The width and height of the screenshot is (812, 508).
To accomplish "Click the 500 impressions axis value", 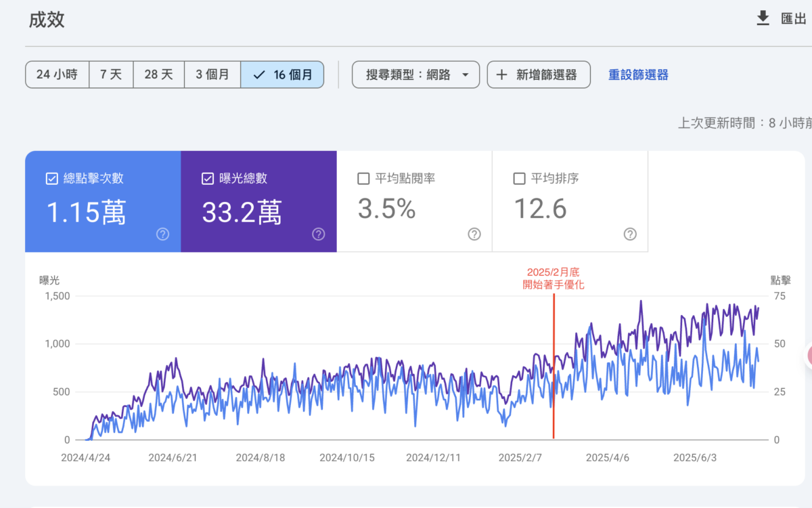I will point(62,392).
